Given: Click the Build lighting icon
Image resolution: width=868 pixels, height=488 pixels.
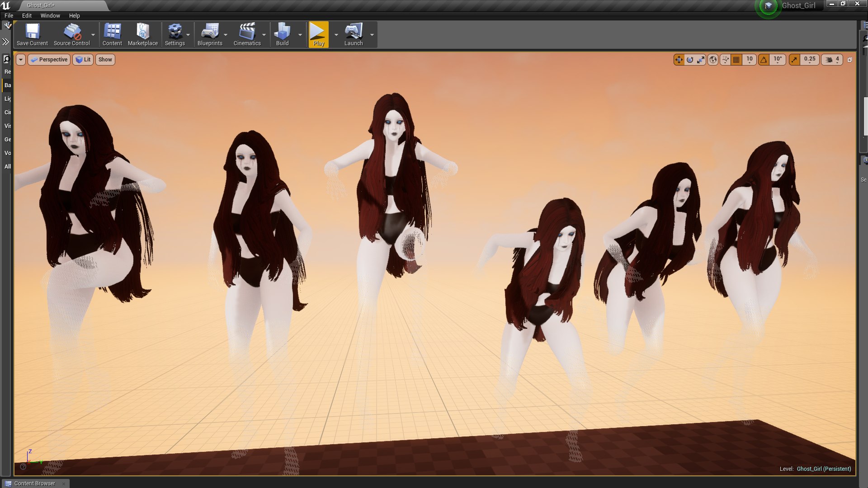Looking at the screenshot, I should [283, 35].
